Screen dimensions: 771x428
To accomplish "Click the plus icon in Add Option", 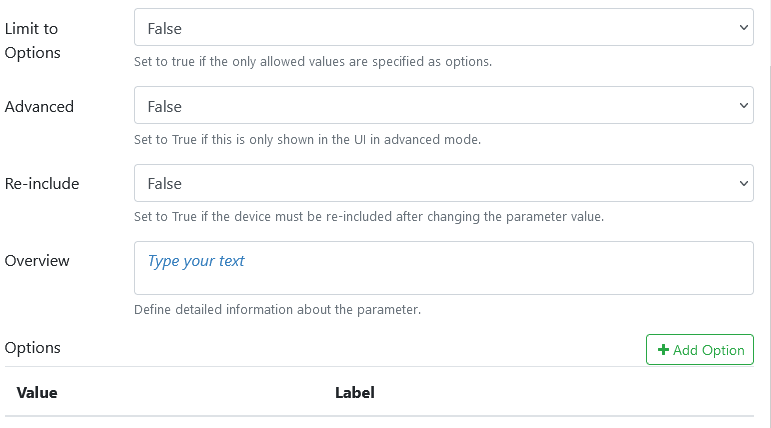I will click(663, 350).
